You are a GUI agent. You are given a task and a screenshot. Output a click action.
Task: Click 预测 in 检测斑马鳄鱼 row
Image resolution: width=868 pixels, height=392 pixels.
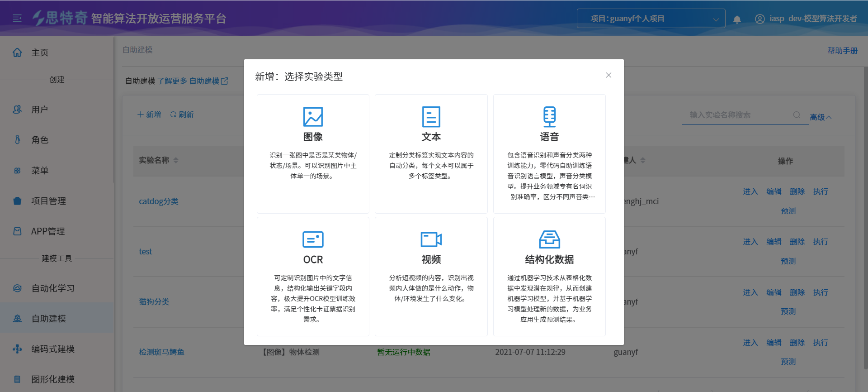pos(788,362)
